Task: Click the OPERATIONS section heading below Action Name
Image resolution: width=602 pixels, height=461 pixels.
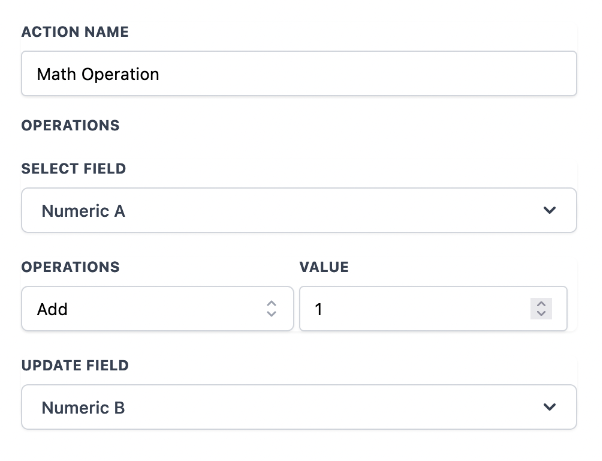Action: pos(70,126)
